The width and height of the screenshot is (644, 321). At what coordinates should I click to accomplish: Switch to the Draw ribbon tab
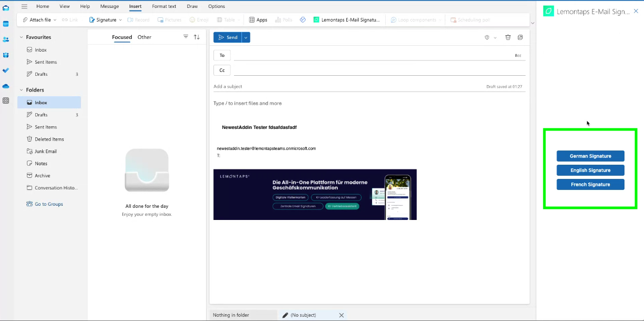tap(192, 6)
